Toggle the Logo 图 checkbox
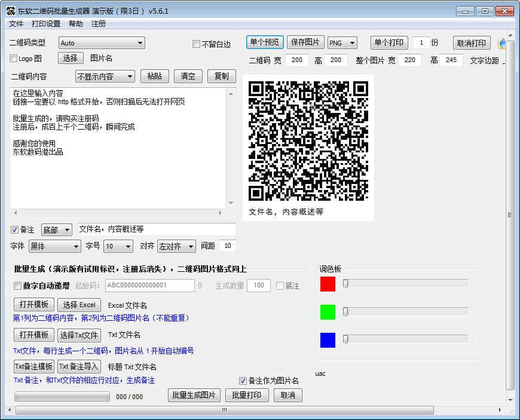This screenshot has height=420, width=520. 14,59
